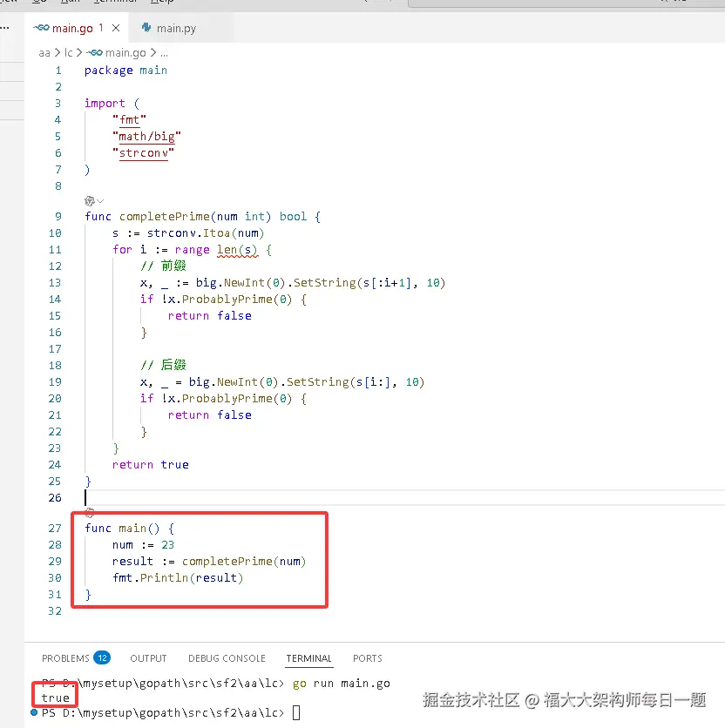Click the 'go run main.go' terminal command
Screen dimensions: 725x728
click(x=342, y=684)
